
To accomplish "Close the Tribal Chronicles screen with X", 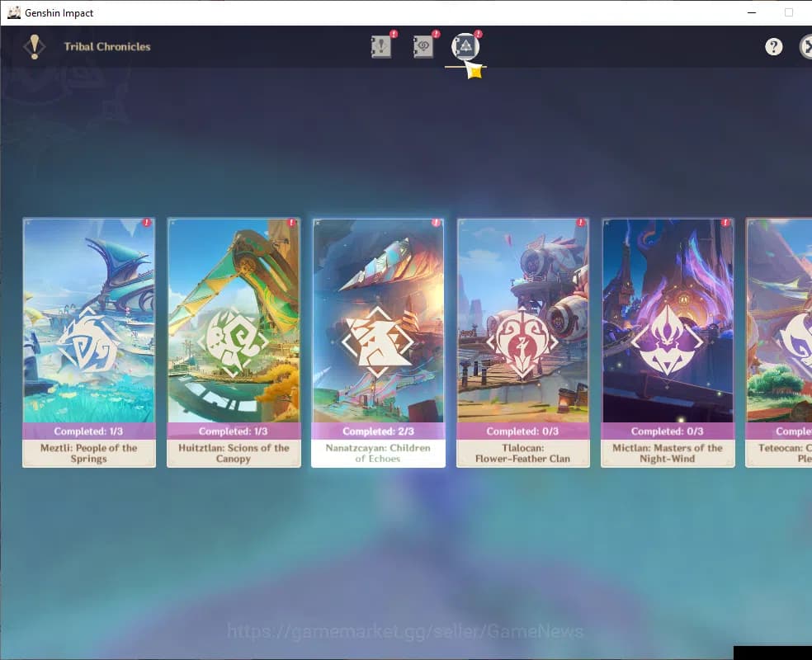I will point(806,46).
